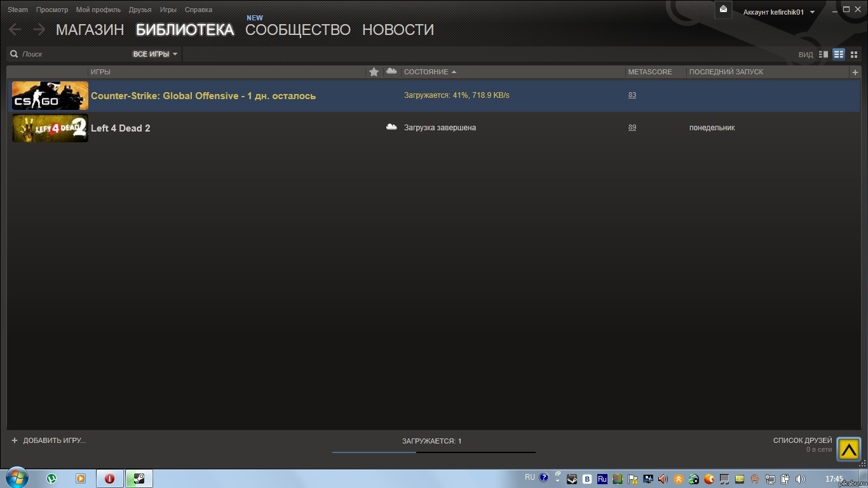This screenshot has height=488, width=868.
Task: Open the Справка menu
Action: click(x=198, y=10)
